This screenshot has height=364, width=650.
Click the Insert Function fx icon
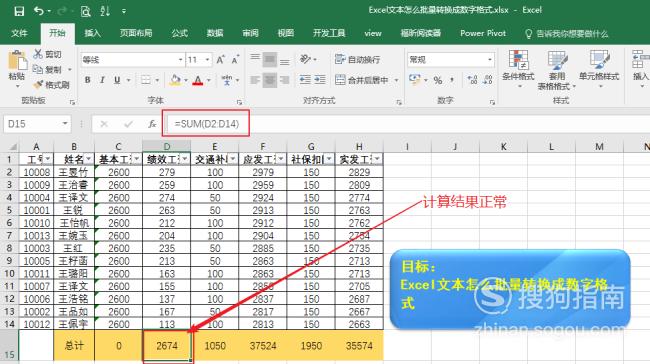click(x=152, y=124)
